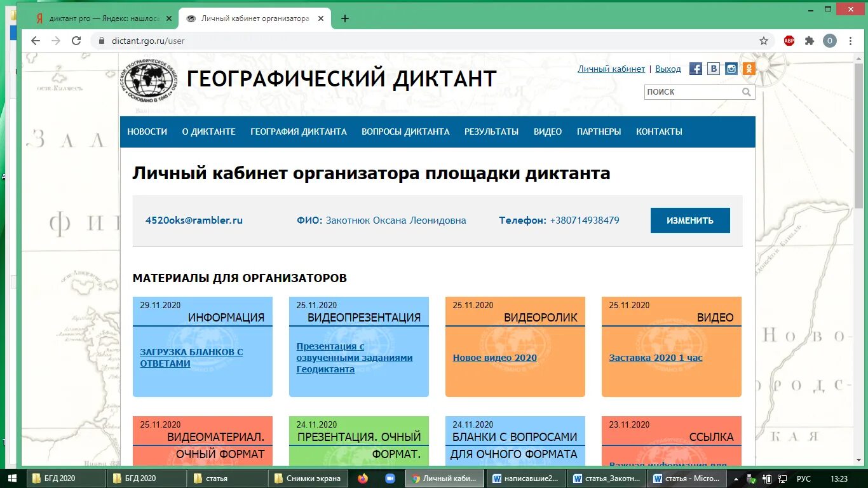Viewport: 868px width, 488px height.
Task: Click the ИЗМЕНИТЬ button
Action: 690,220
